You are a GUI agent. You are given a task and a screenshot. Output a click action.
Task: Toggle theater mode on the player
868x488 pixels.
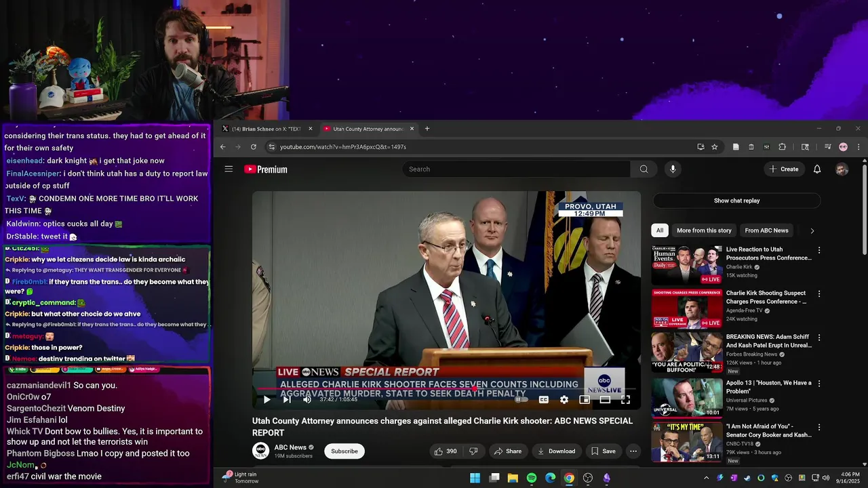(x=605, y=400)
